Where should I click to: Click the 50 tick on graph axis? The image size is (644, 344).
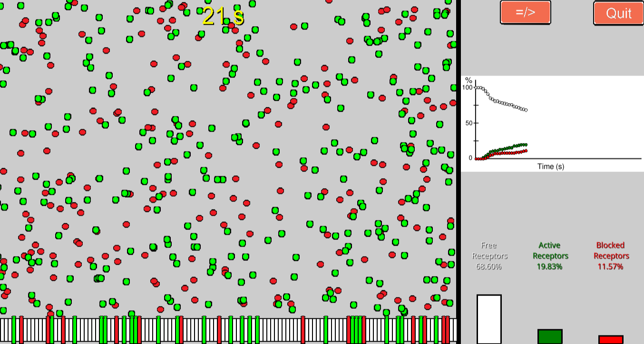pyautogui.click(x=469, y=123)
